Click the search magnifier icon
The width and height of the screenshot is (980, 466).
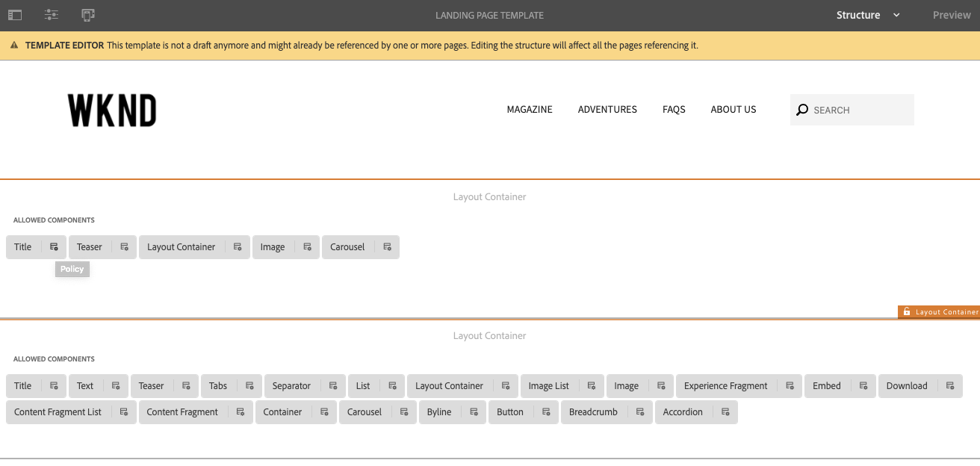802,110
